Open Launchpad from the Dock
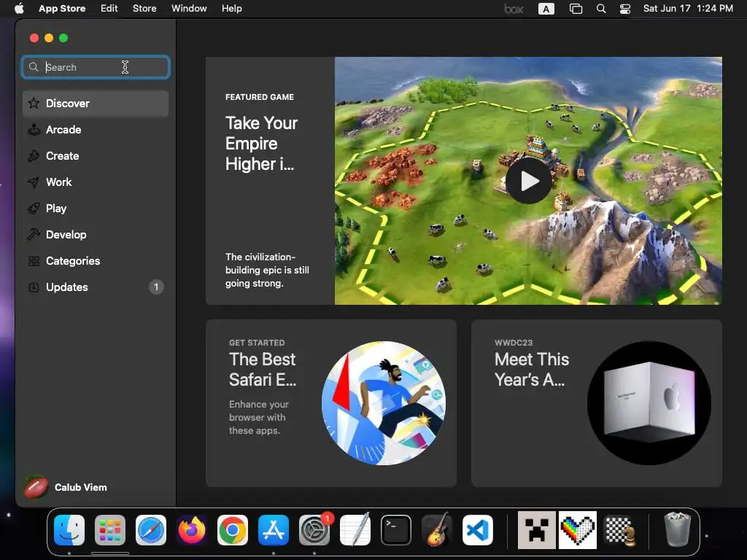Screen dimensions: 747x560 (110, 530)
